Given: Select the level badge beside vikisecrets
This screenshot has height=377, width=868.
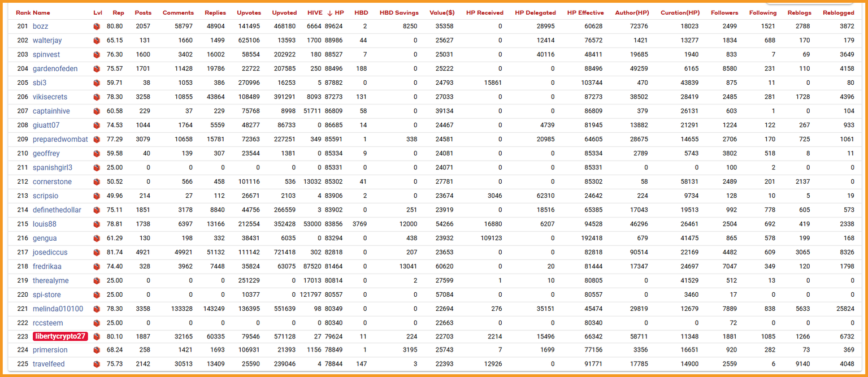Looking at the screenshot, I should click(97, 97).
